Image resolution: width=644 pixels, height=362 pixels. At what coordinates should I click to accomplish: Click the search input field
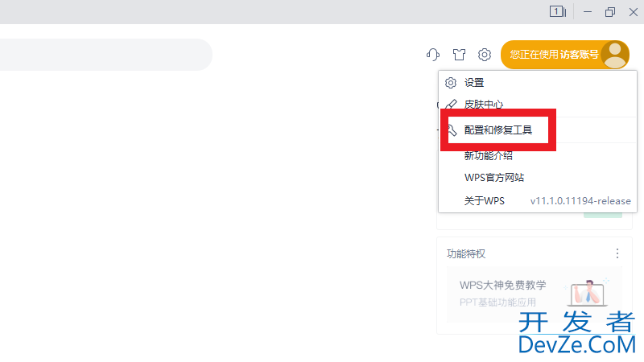click(x=106, y=55)
